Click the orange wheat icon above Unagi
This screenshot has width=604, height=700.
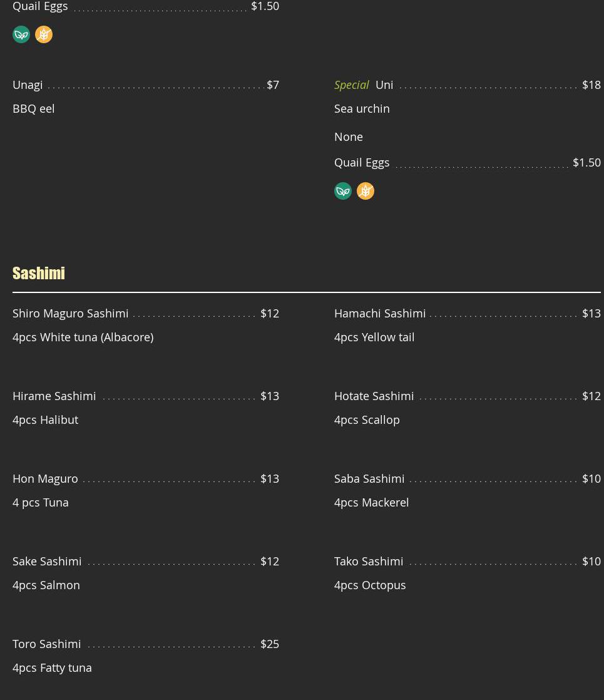44,34
